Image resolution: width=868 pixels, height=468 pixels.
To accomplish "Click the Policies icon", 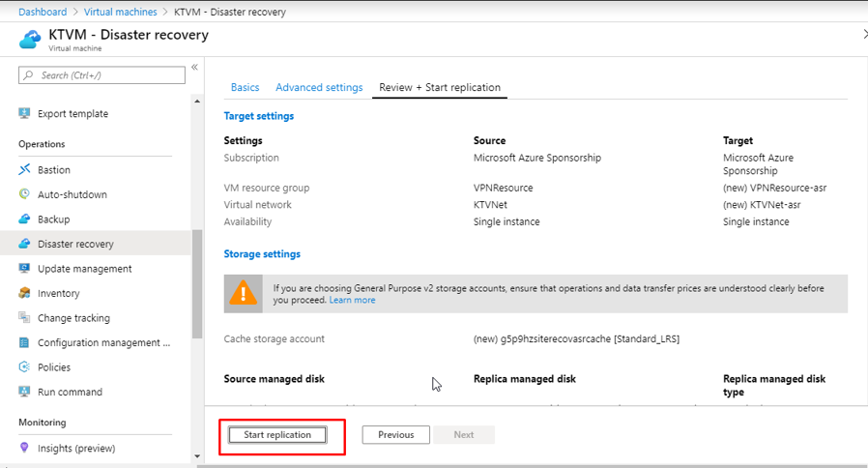I will coord(24,366).
